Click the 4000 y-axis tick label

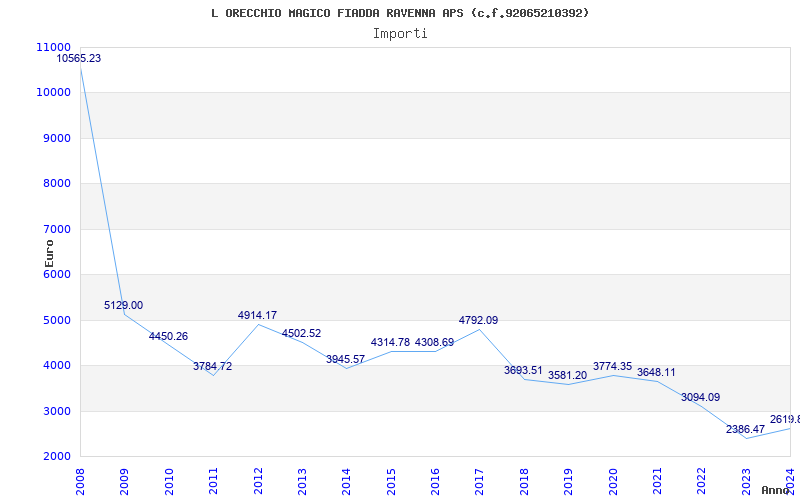56,366
